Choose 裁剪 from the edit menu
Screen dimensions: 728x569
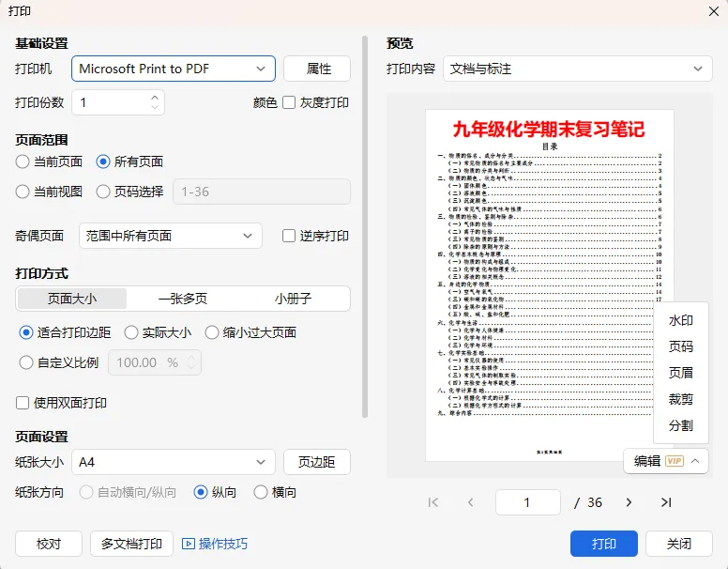click(x=681, y=399)
